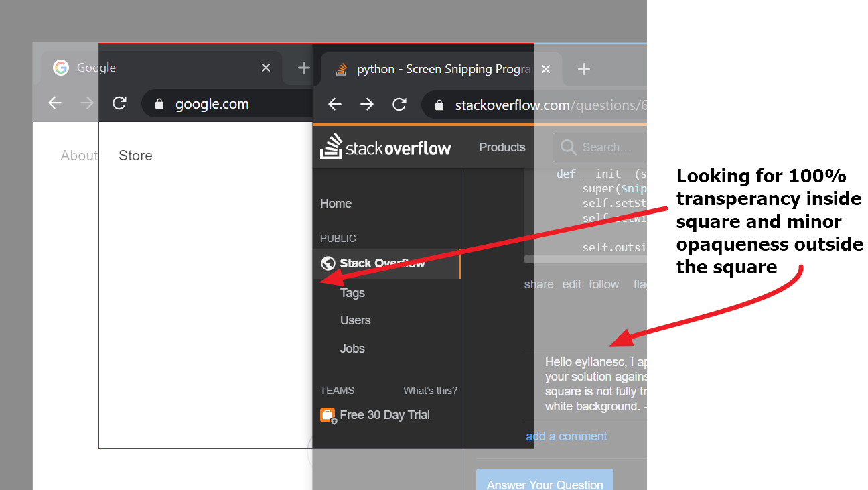This screenshot has width=868, height=490.
Task: Focus the stackoverflow.com address bar
Action: point(534,105)
